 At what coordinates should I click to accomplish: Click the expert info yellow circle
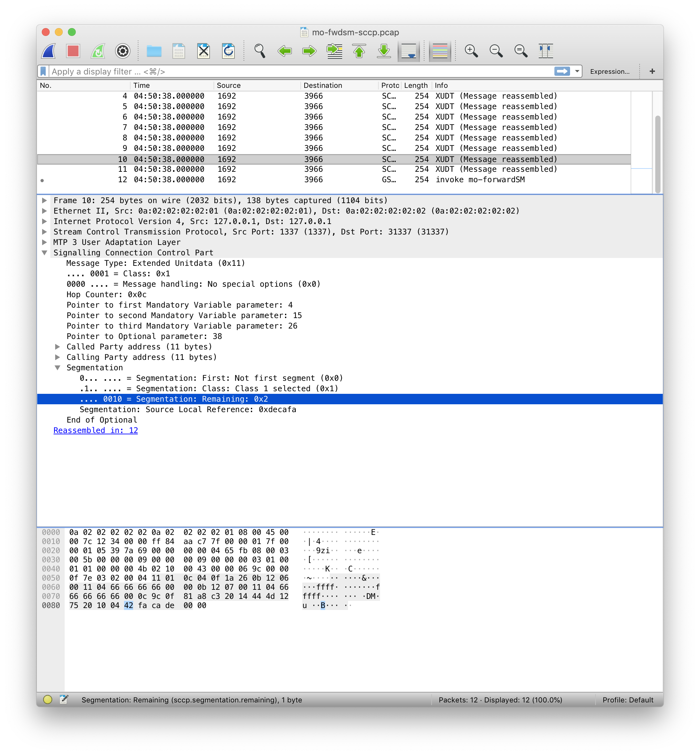48,700
